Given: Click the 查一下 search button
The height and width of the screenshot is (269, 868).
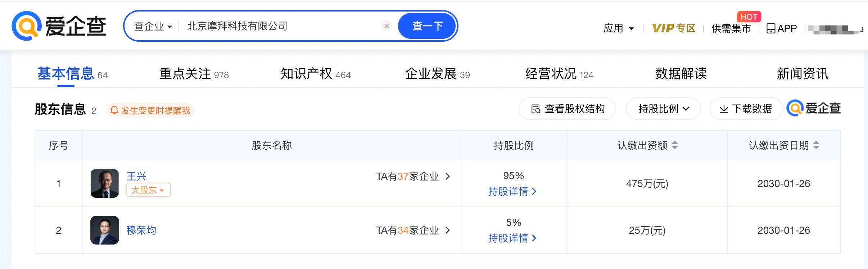Looking at the screenshot, I should tap(427, 26).
